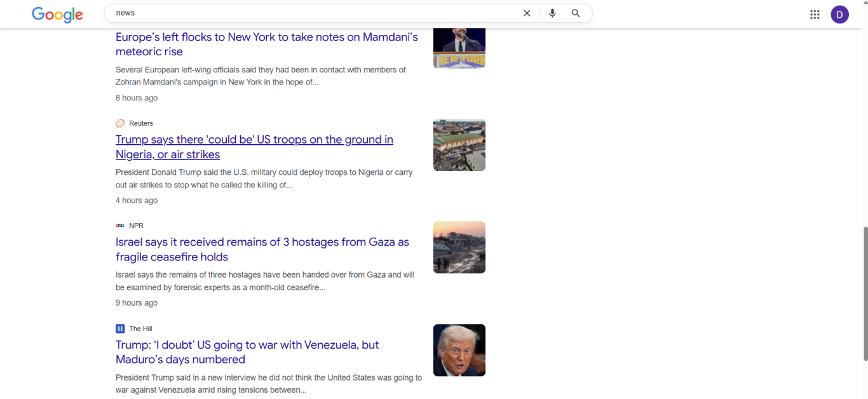Open the Google account avatar menu
Image resolution: width=868 pixels, height=399 pixels.
pyautogui.click(x=839, y=15)
